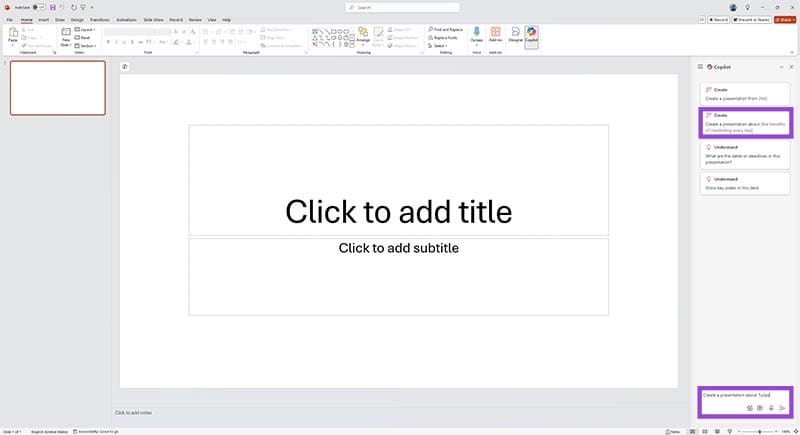Open the View tab
Screen dimensions: 800x435
pyautogui.click(x=212, y=20)
